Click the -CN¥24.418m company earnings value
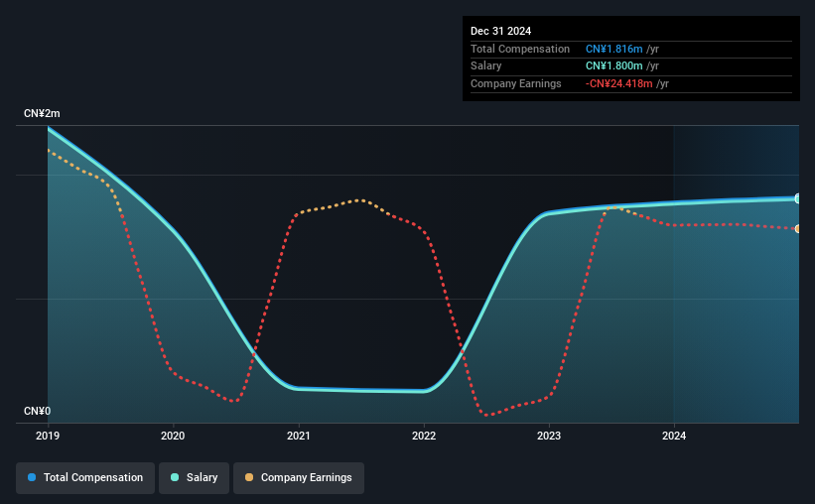 (618, 83)
